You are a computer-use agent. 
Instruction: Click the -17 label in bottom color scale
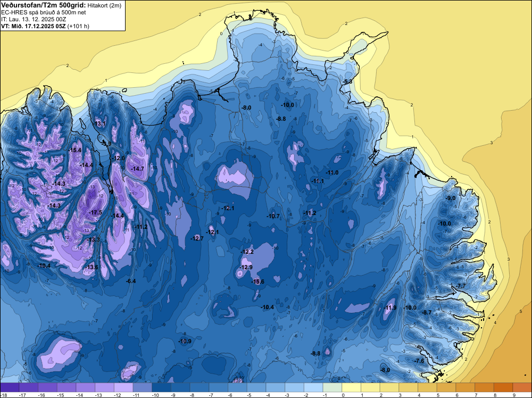pos(23,395)
